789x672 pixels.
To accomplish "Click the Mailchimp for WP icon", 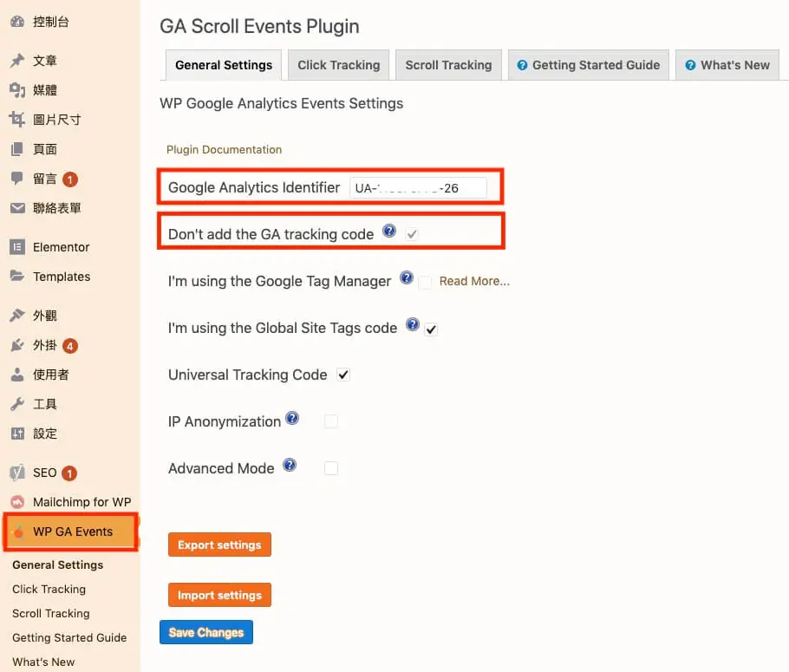I will click(x=17, y=502).
